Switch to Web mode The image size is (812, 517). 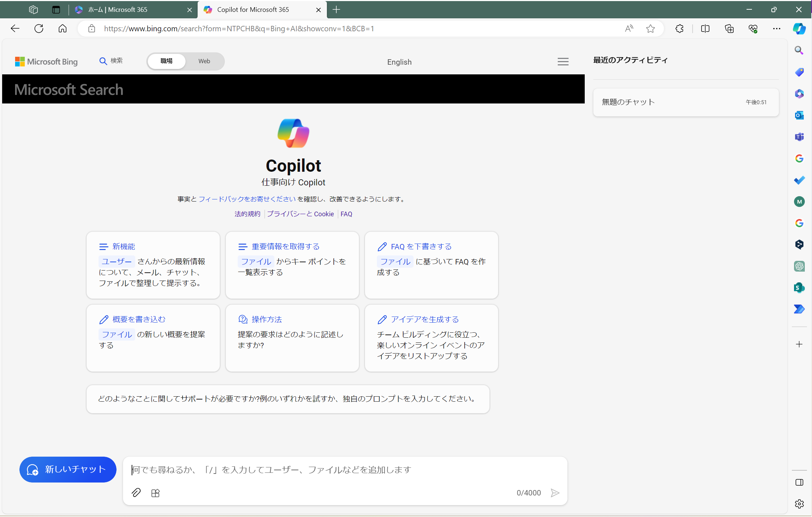click(204, 61)
